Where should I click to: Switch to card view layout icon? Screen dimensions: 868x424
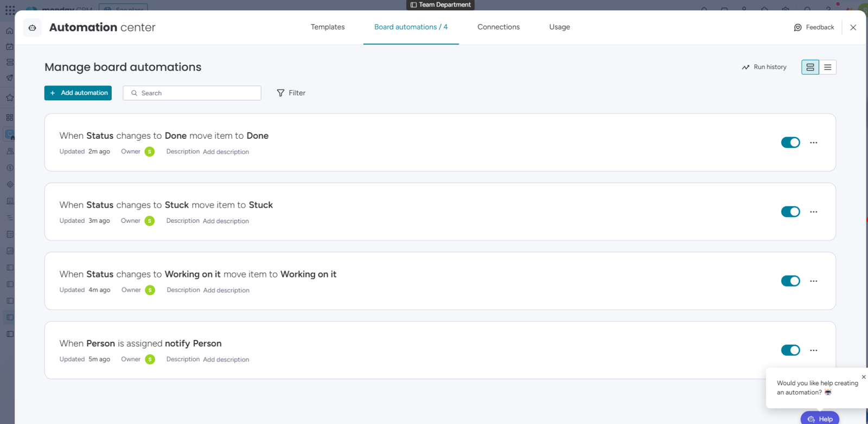tap(810, 67)
